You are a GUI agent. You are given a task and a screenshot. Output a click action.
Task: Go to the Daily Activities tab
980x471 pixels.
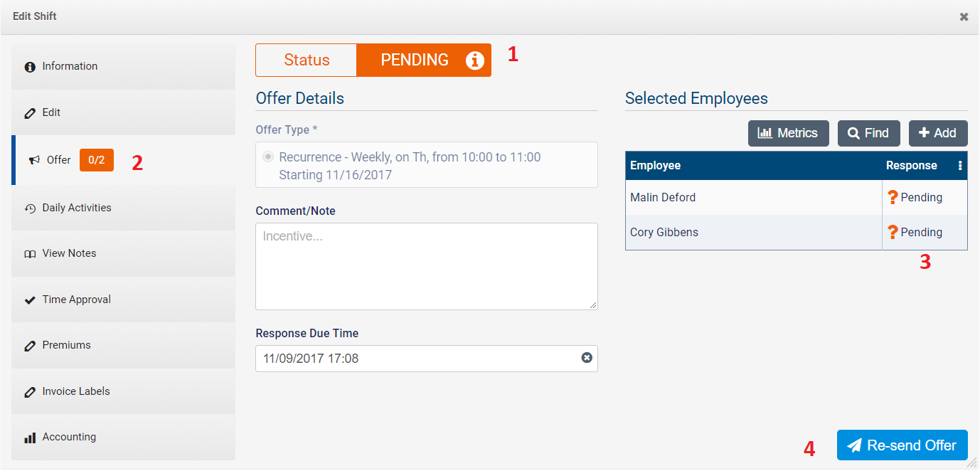76,208
